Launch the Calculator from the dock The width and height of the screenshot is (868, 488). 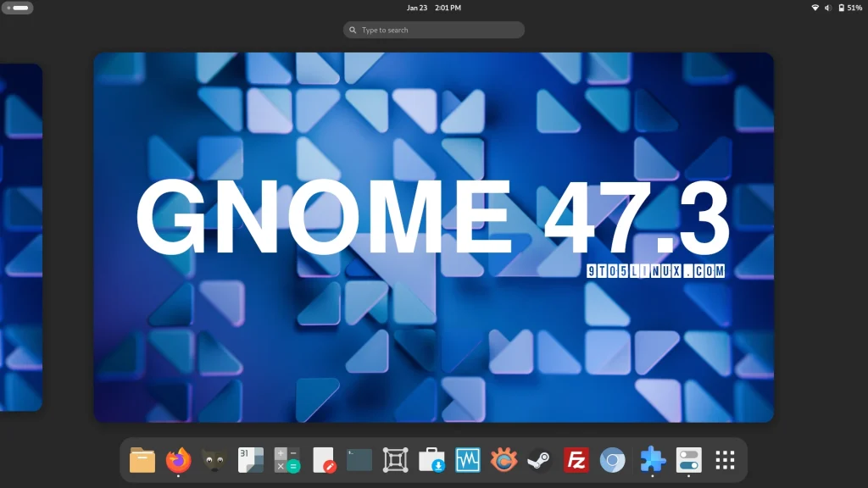pyautogui.click(x=287, y=460)
